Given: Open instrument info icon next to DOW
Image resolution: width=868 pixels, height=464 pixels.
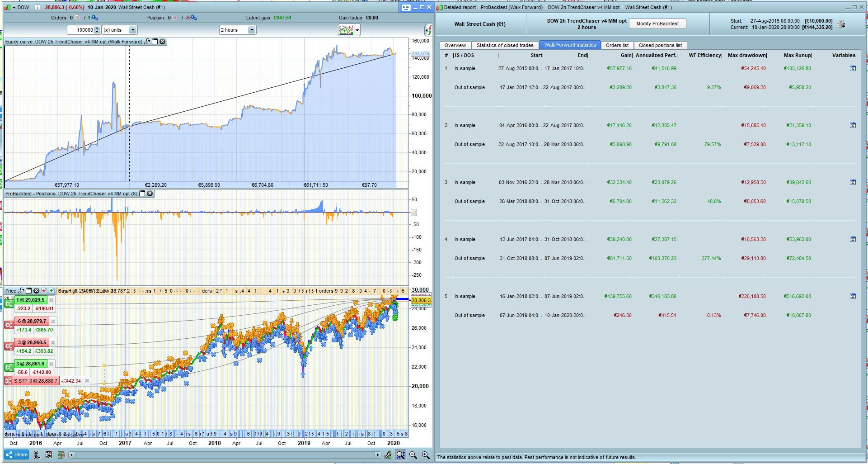Looking at the screenshot, I should pos(37,7).
